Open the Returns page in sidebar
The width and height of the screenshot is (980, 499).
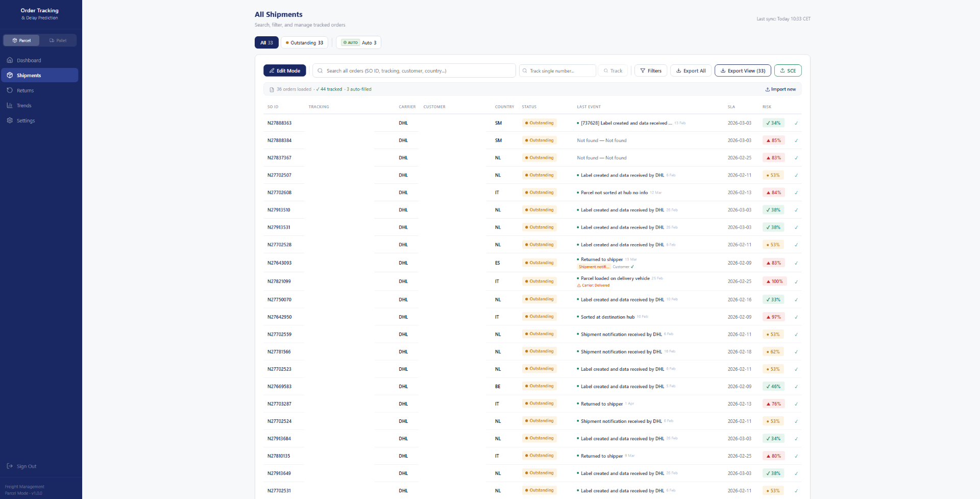(x=25, y=90)
